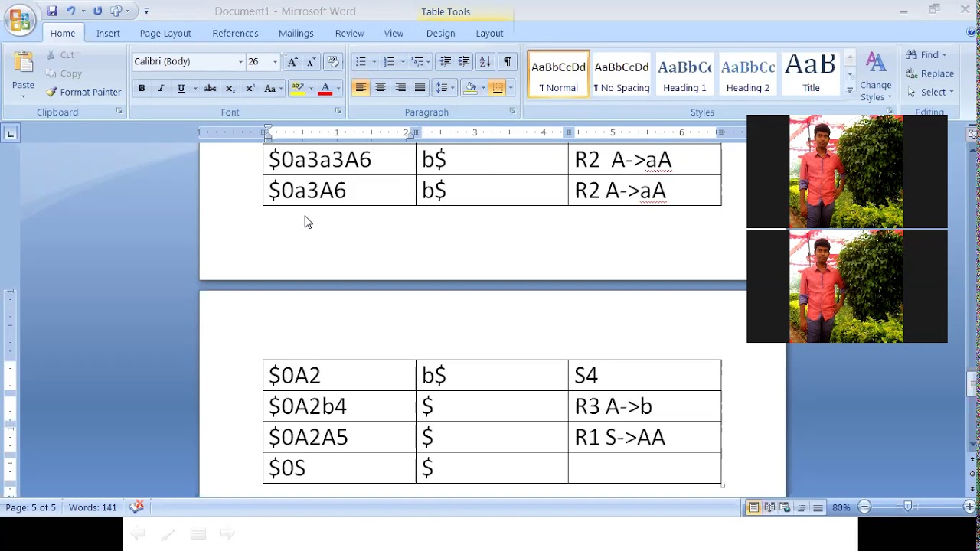Open the Font dialog launcher
980x551 pixels.
(x=338, y=112)
